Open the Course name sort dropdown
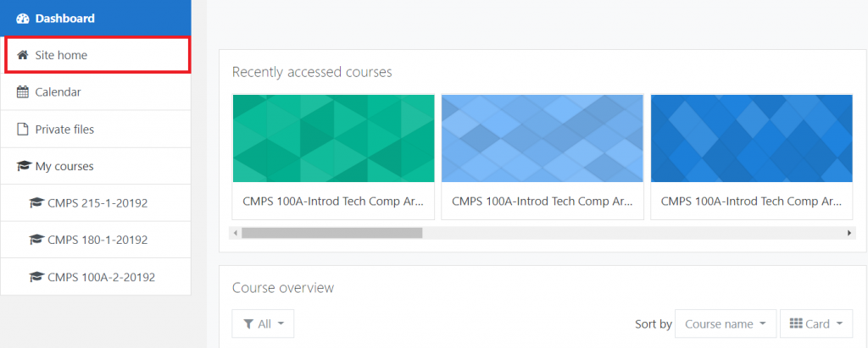This screenshot has height=348, width=868. (725, 323)
